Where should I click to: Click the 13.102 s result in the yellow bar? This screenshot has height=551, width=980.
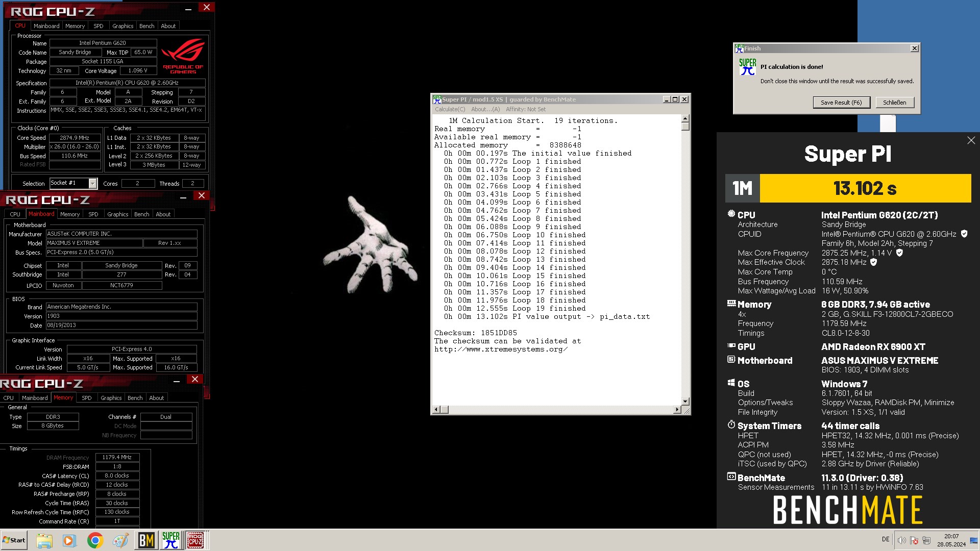(865, 188)
